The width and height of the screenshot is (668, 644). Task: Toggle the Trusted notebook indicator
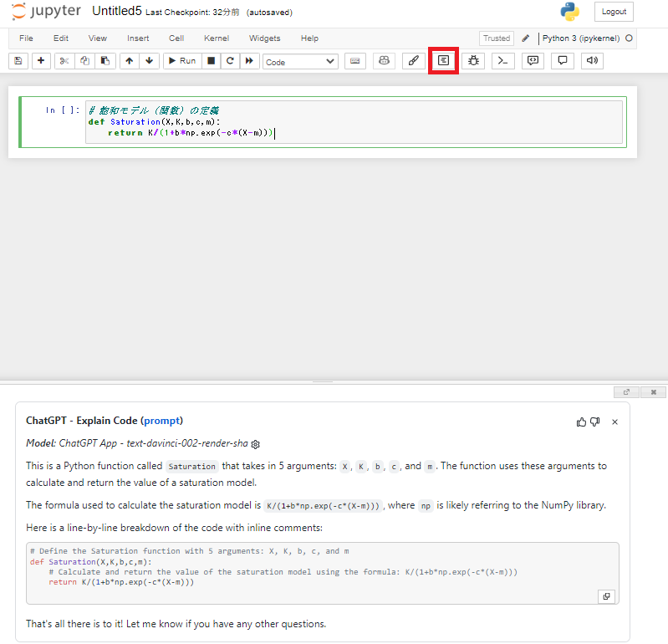click(x=496, y=38)
